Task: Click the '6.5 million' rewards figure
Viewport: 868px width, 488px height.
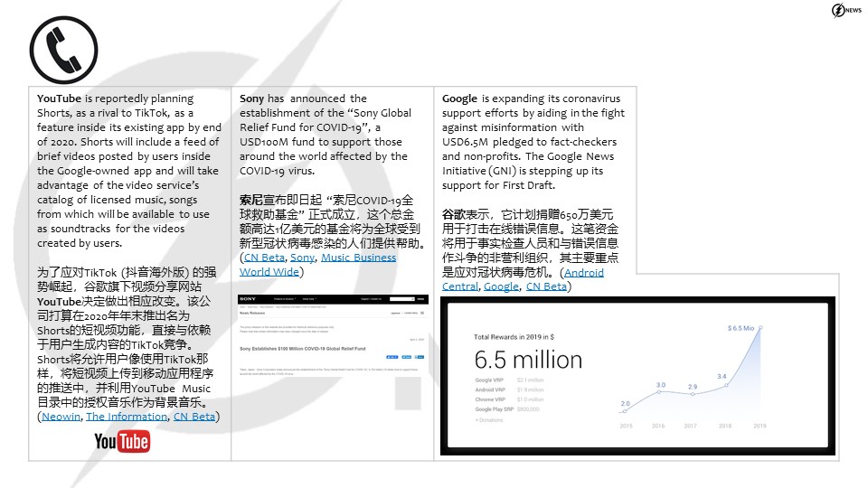Action: point(528,361)
